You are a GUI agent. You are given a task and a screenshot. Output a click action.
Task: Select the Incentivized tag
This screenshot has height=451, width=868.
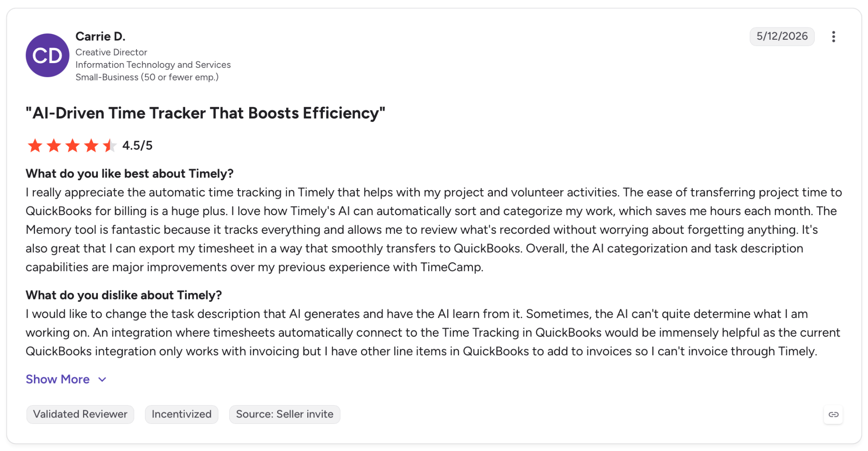(181, 415)
